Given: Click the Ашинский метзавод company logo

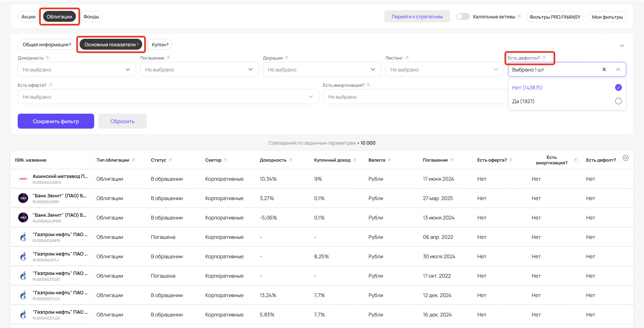Looking at the screenshot, I should click(23, 179).
